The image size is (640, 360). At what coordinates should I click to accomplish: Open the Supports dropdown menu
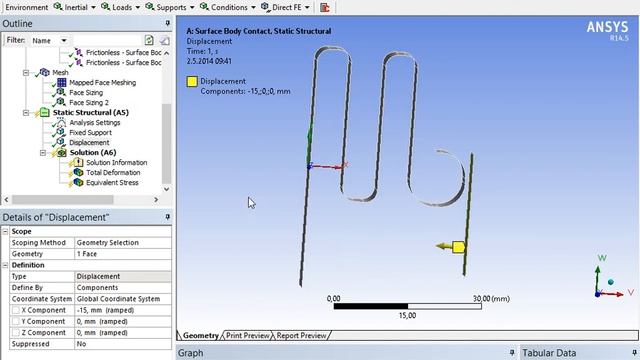point(170,7)
